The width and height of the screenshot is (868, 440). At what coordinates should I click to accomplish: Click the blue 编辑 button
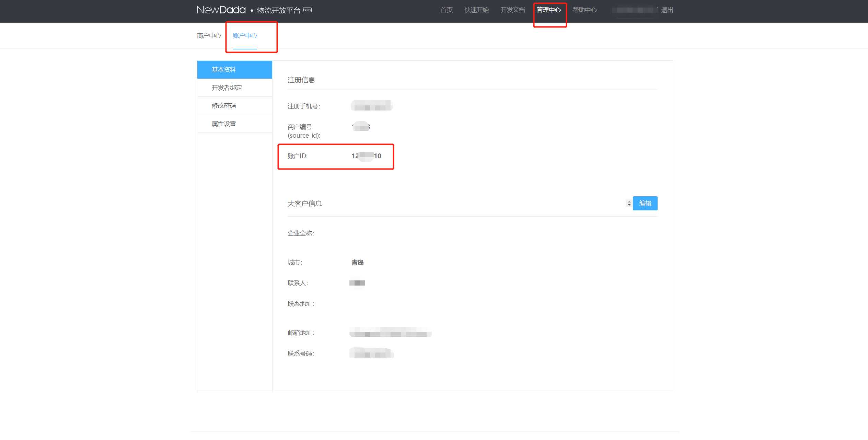click(645, 204)
